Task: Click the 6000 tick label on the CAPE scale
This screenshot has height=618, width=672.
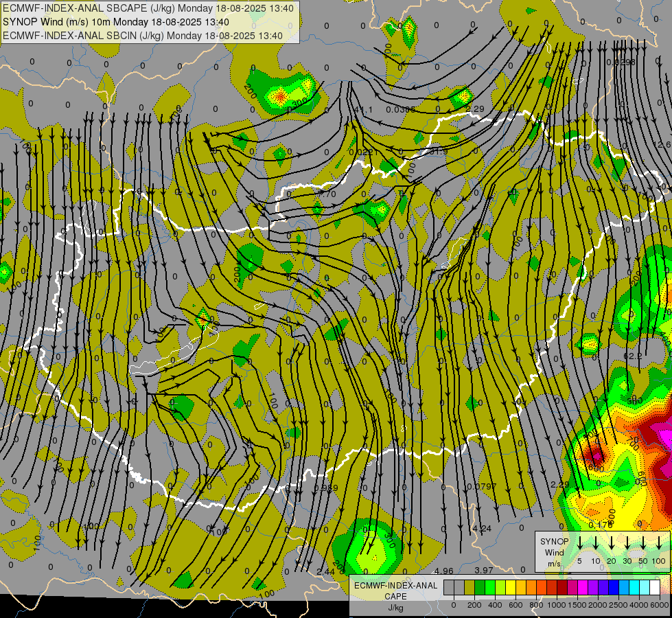Action: click(660, 605)
